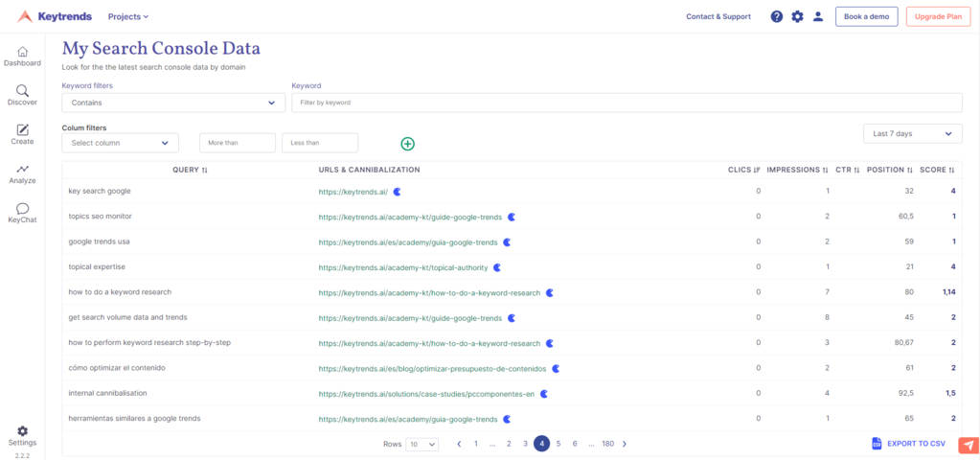The height and width of the screenshot is (460, 980).
Task: Click the Less than input field
Action: (320, 143)
